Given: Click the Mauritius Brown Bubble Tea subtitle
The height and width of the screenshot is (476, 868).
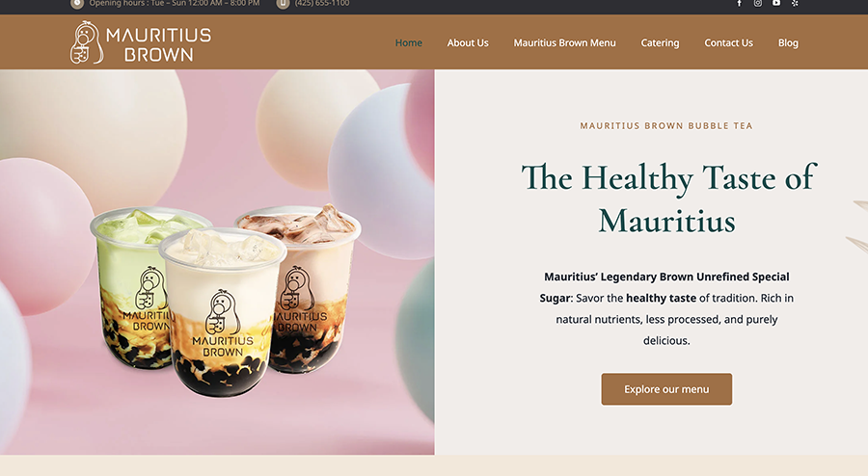Looking at the screenshot, I should [666, 126].
